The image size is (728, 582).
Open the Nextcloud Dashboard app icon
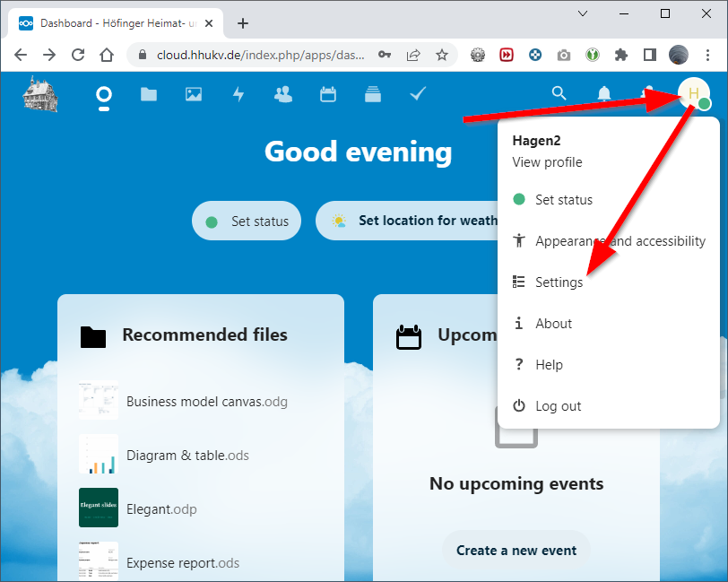click(103, 95)
